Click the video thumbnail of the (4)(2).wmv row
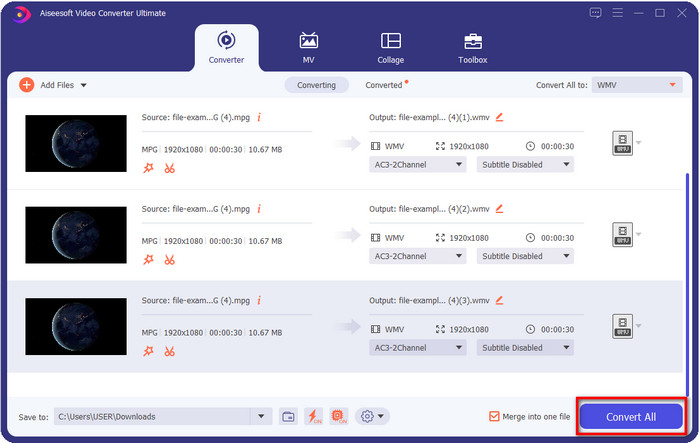Viewport: 700px width, 443px height. (x=76, y=235)
